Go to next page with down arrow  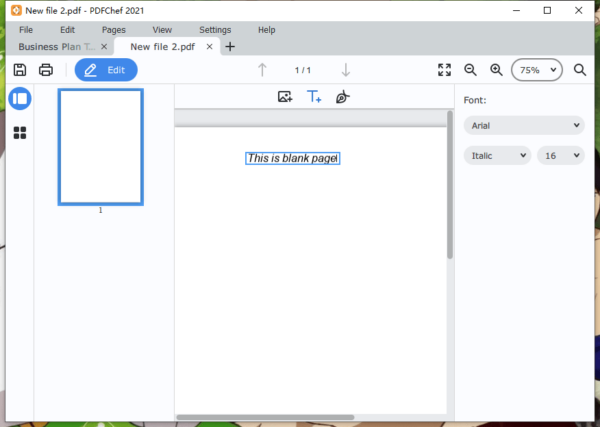click(x=346, y=70)
